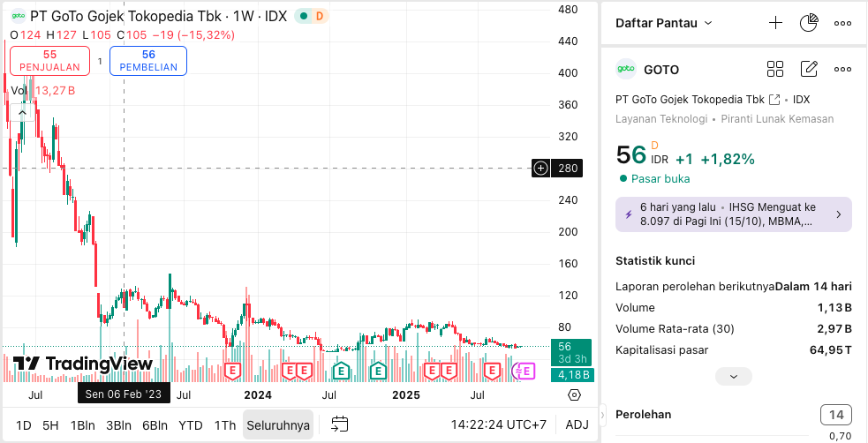The height and width of the screenshot is (443, 868).
Task: Open the Layanan Teknologi sector link
Action: click(x=661, y=119)
